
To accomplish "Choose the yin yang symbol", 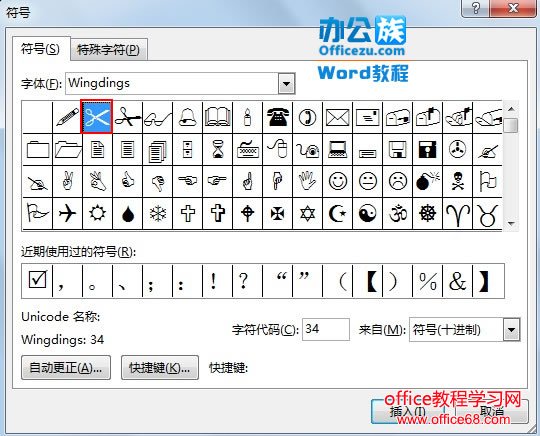I will (367, 214).
